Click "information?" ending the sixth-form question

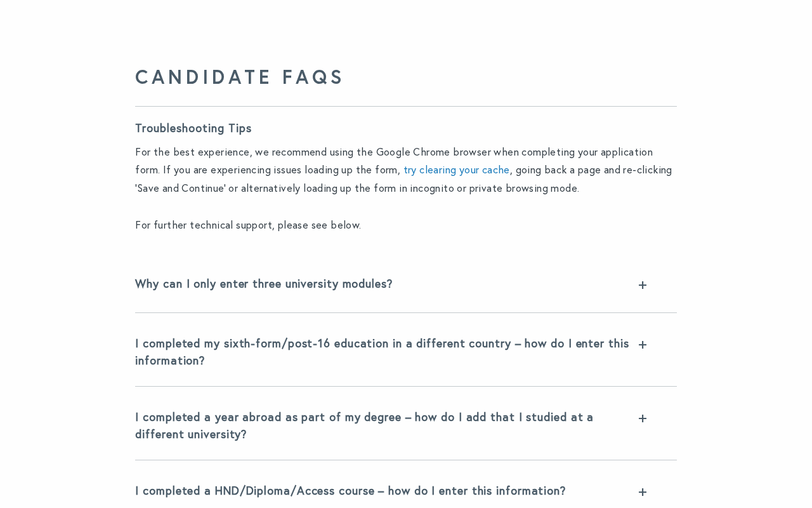[x=169, y=361]
